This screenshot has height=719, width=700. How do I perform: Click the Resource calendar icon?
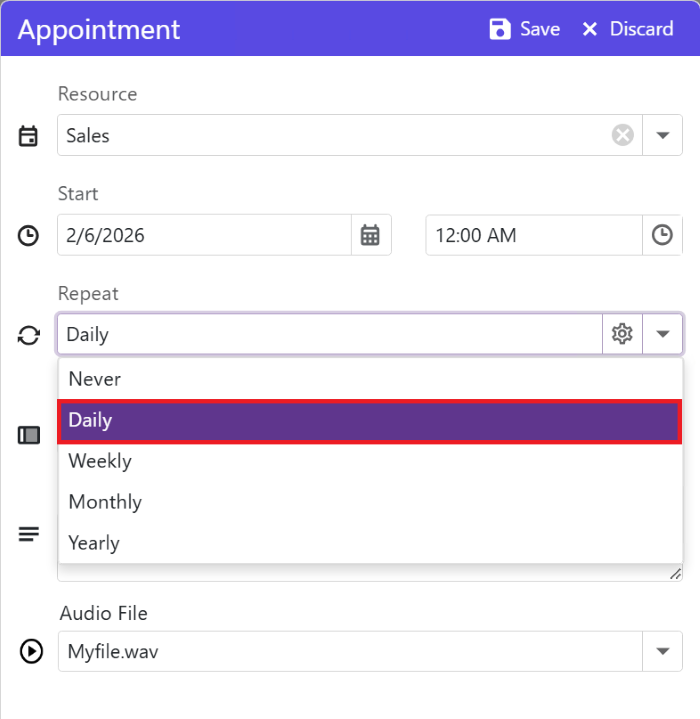pos(29,136)
